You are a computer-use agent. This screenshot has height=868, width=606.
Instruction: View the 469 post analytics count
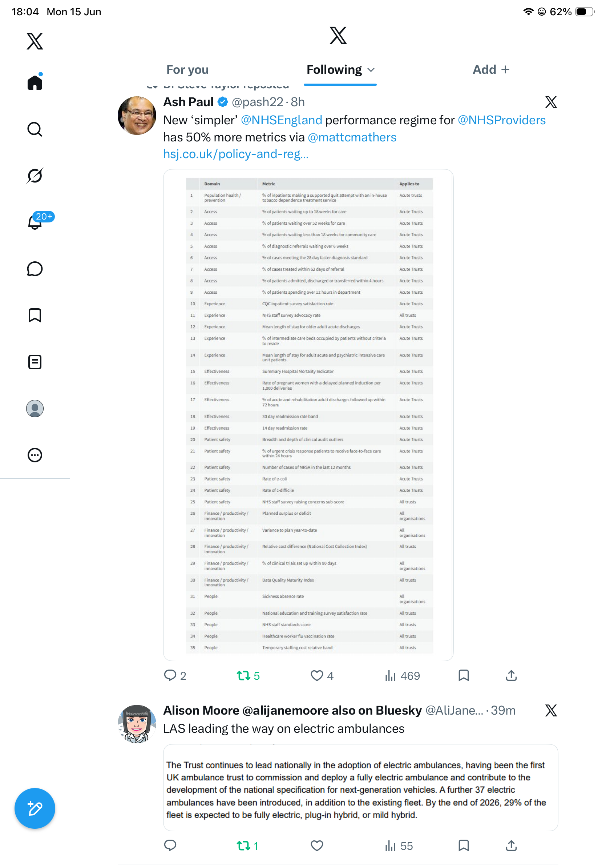pyautogui.click(x=402, y=676)
